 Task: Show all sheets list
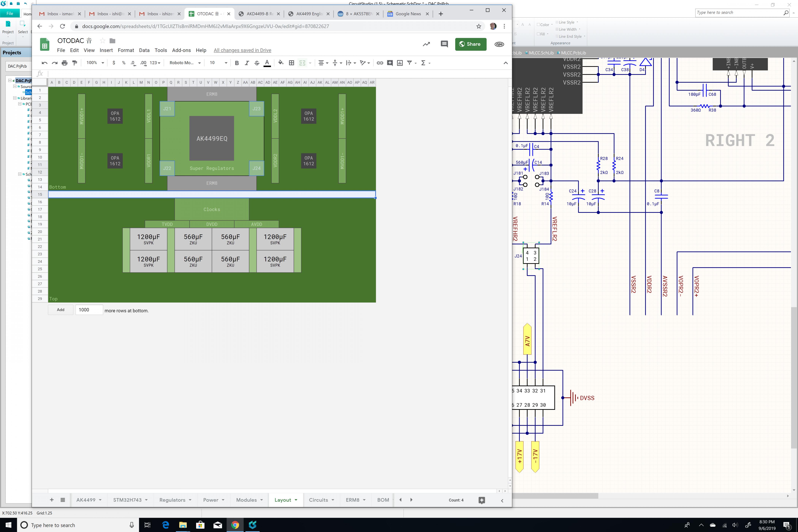63,500
